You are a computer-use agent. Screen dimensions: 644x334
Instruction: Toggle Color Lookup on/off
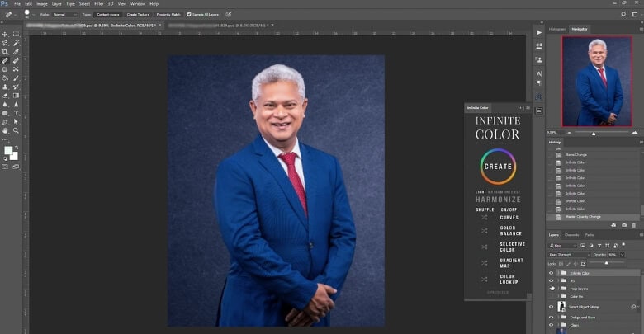coord(509,279)
